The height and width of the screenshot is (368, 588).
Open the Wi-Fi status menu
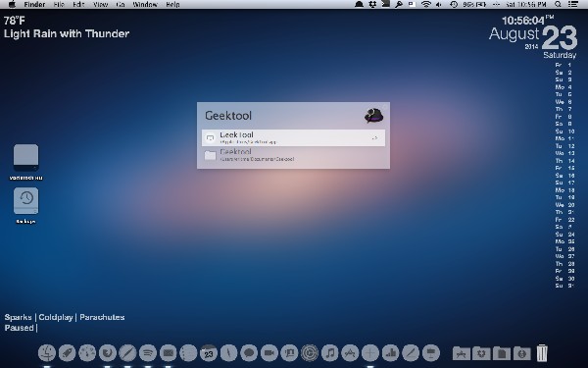click(425, 4)
